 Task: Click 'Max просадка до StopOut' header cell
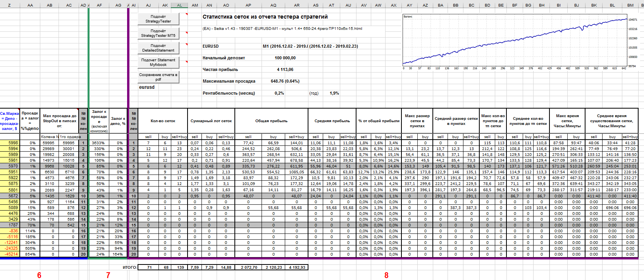click(x=60, y=121)
